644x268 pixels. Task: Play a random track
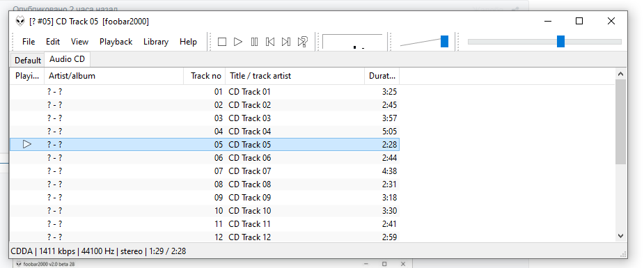click(303, 42)
